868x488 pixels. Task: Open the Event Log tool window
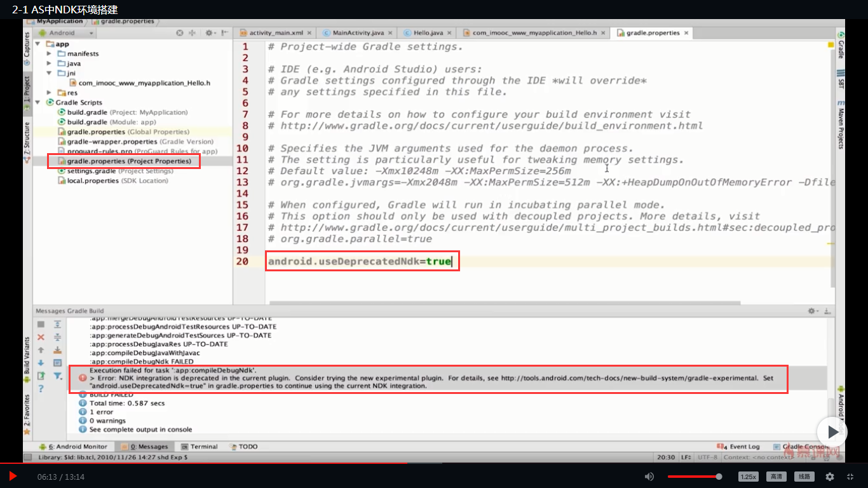point(738,447)
